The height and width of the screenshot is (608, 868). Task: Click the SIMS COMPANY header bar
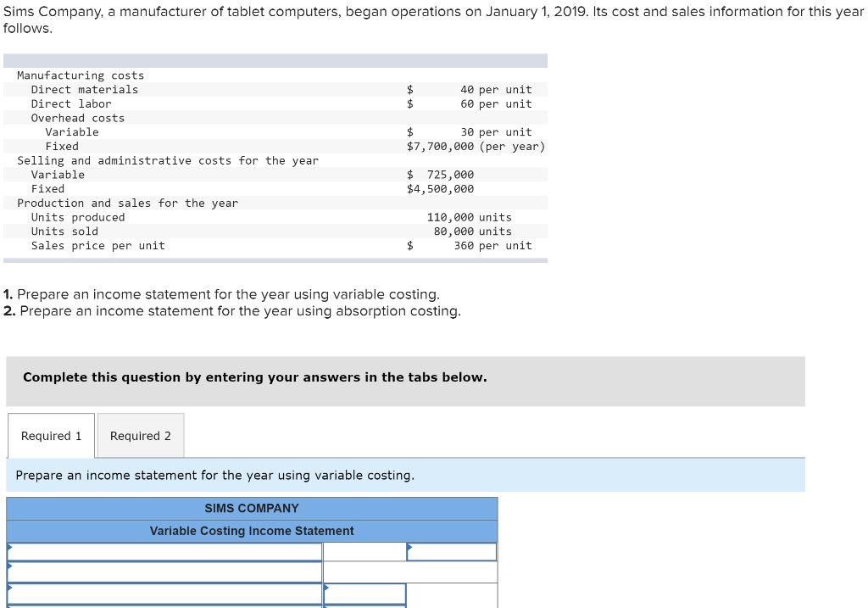(252, 508)
